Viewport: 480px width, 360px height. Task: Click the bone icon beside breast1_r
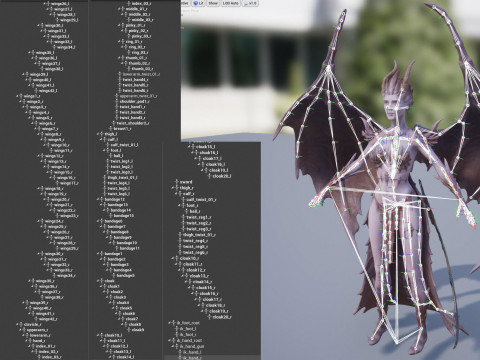[111, 128]
